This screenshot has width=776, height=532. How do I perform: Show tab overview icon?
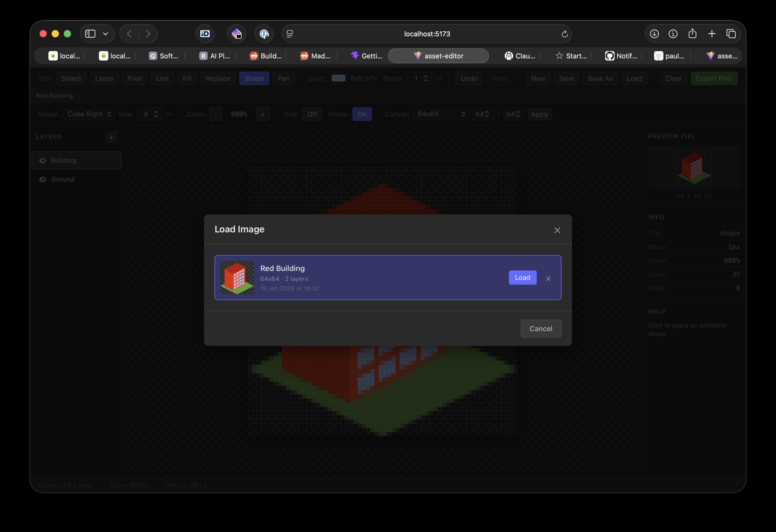coord(731,34)
